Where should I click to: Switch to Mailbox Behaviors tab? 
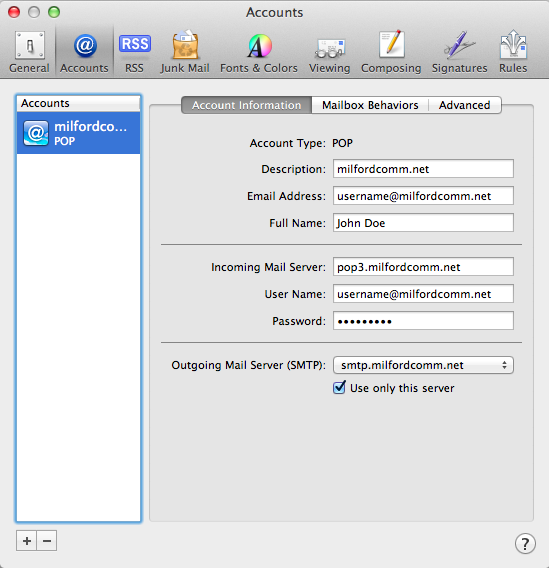pos(370,105)
